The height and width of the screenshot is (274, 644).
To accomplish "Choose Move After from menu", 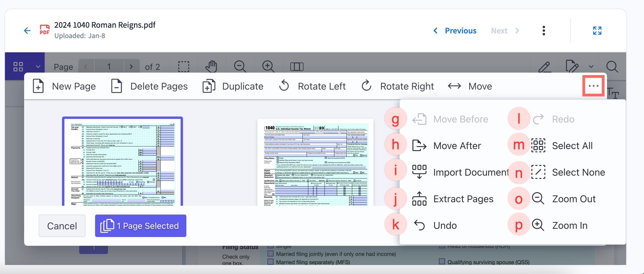I will click(457, 145).
